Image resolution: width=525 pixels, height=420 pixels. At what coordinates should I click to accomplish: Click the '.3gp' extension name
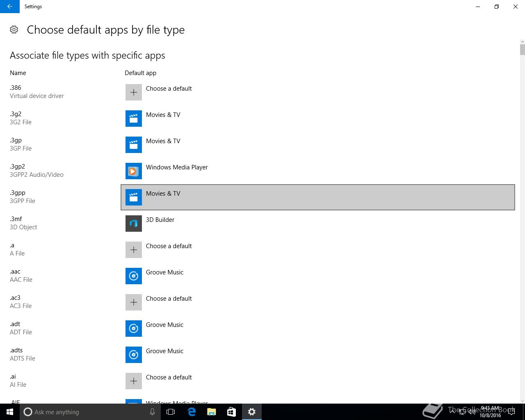point(16,140)
